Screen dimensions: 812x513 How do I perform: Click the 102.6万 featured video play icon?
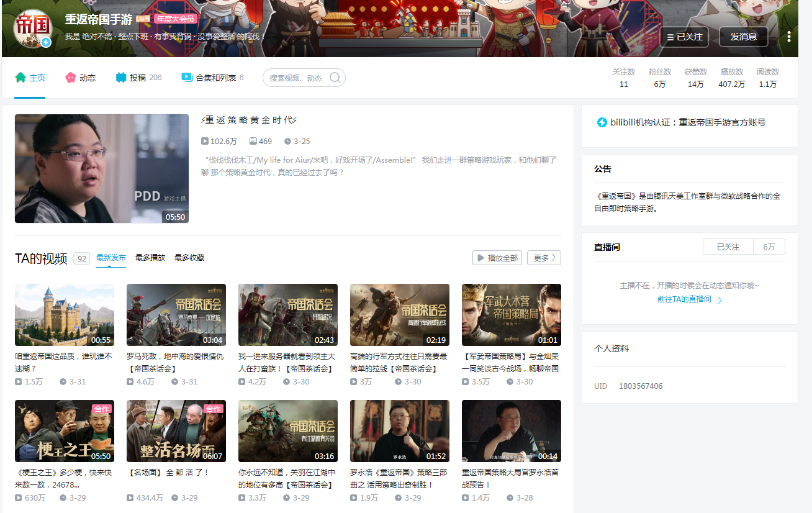point(205,142)
